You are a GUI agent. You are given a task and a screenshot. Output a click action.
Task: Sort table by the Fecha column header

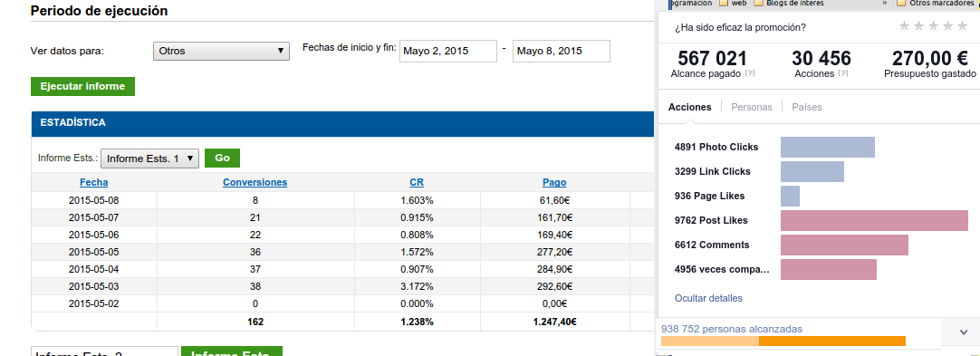click(x=94, y=182)
